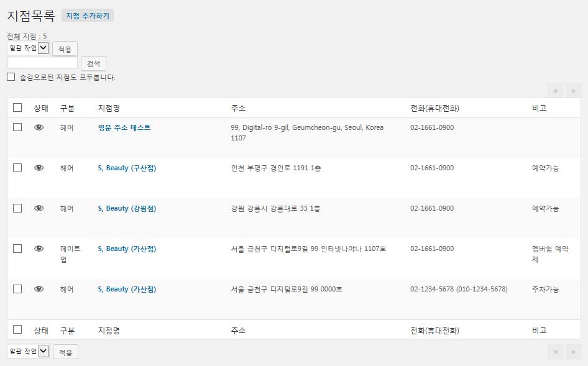Open top 일괄 작업 dropdown

click(28, 48)
